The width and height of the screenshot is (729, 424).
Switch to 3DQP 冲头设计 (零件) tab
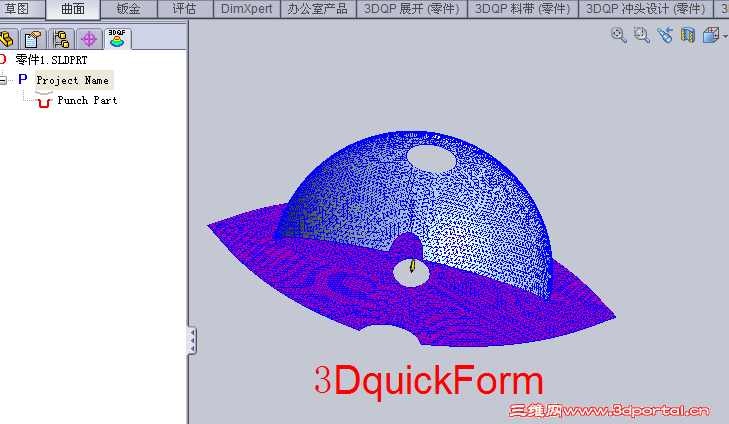pos(646,9)
